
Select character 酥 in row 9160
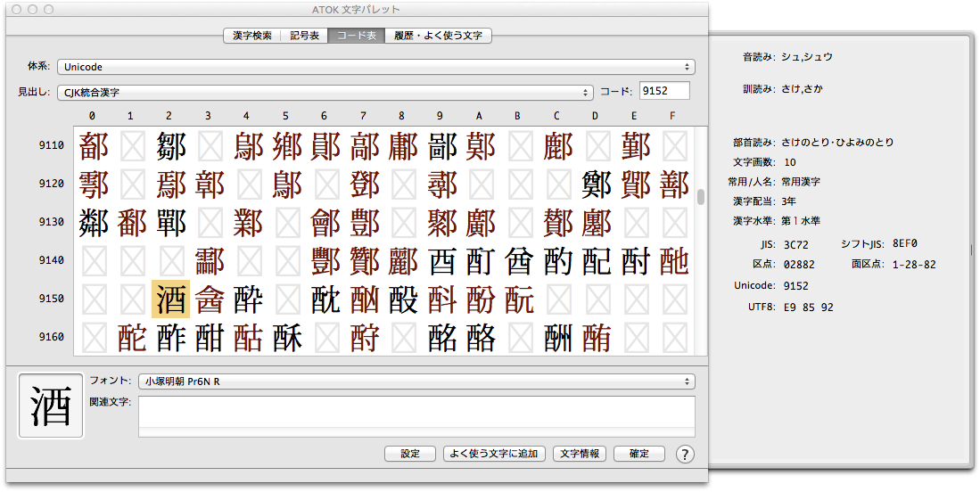[x=287, y=338]
